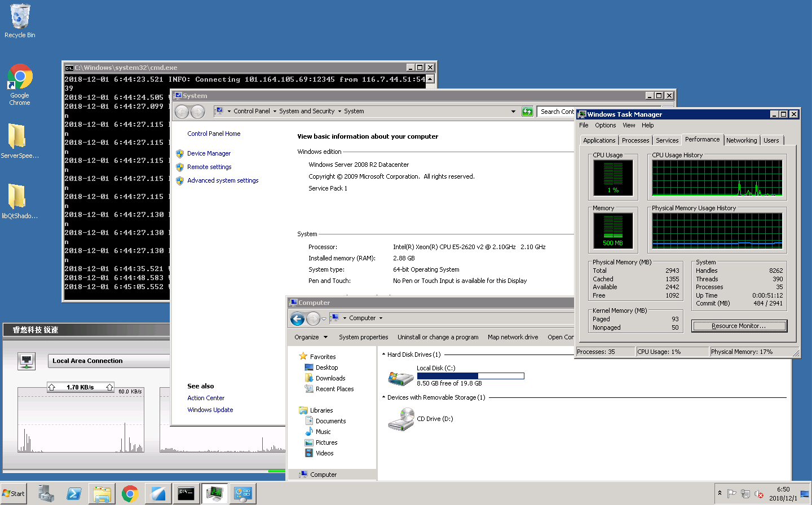Open the System address bar history dropdown
This screenshot has height=505, width=812.
pos(513,112)
